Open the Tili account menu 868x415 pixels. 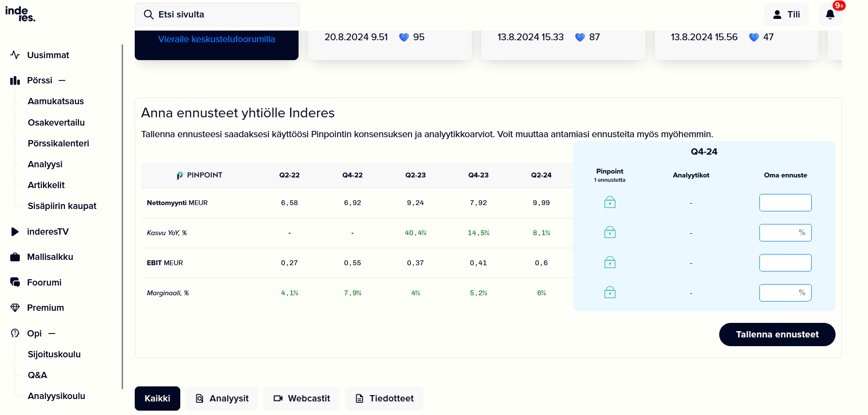[786, 15]
